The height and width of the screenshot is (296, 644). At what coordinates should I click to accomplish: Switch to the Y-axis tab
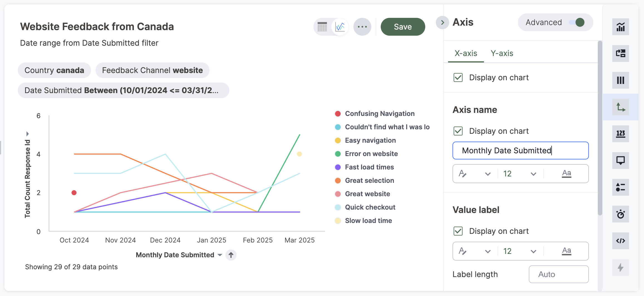(x=502, y=53)
